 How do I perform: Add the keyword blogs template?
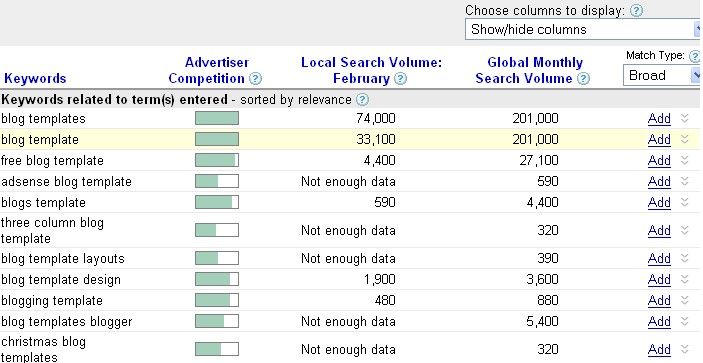pyautogui.click(x=659, y=203)
